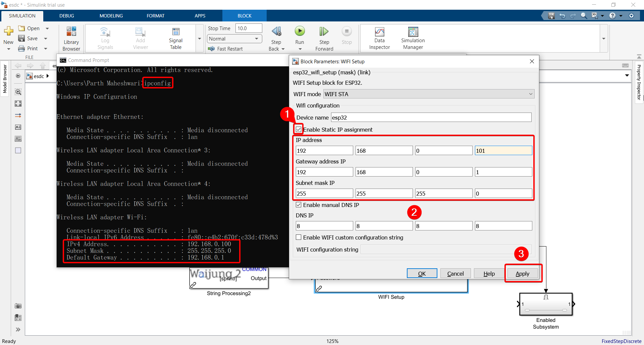Screen dimensions: 644x345
Task: Click the search magnifier in quick access toolbar
Action: 584,16
